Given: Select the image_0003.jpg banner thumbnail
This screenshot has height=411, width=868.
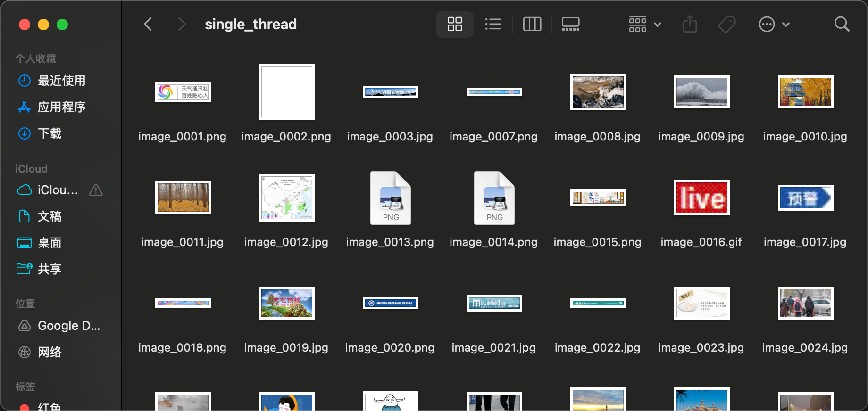Looking at the screenshot, I should point(391,92).
